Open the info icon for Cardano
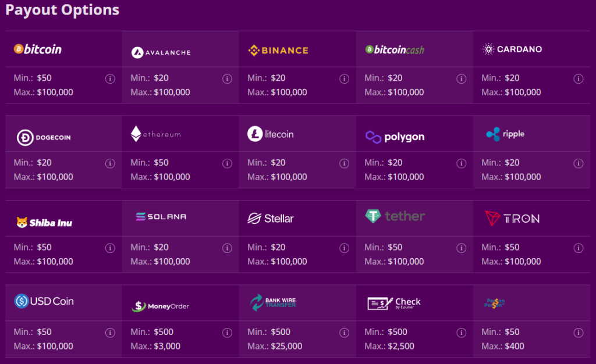This screenshot has height=364, width=596. coord(579,78)
